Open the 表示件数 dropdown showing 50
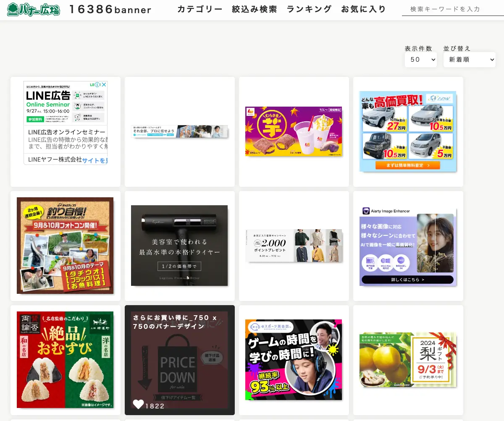The height and width of the screenshot is (421, 504). point(420,60)
